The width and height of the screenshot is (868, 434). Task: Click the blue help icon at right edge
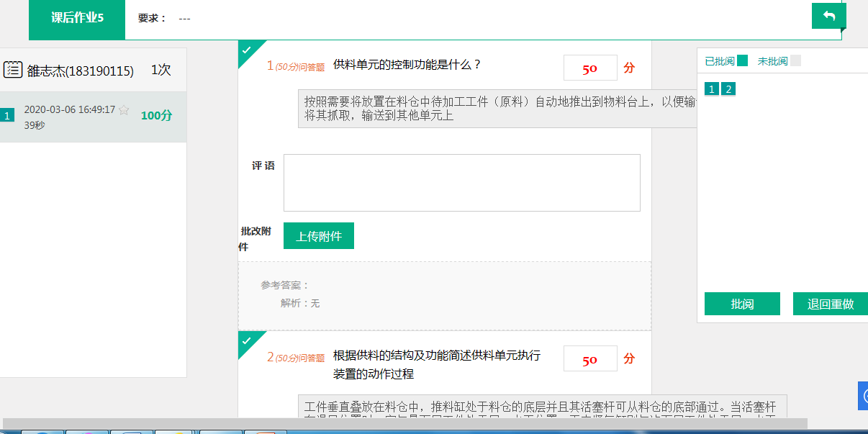pyautogui.click(x=864, y=396)
